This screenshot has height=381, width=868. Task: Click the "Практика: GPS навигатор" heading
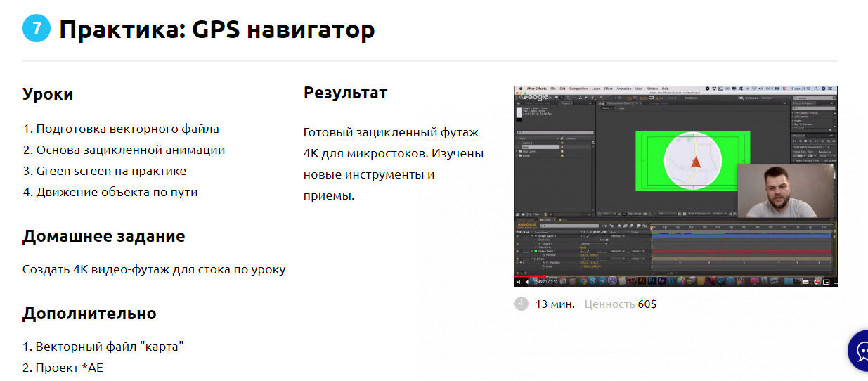[x=216, y=30]
